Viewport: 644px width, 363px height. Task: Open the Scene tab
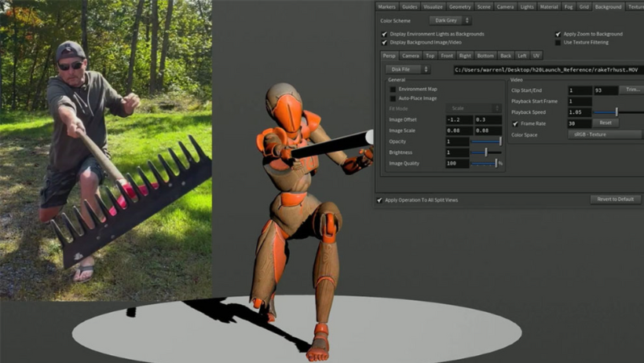[x=484, y=6]
